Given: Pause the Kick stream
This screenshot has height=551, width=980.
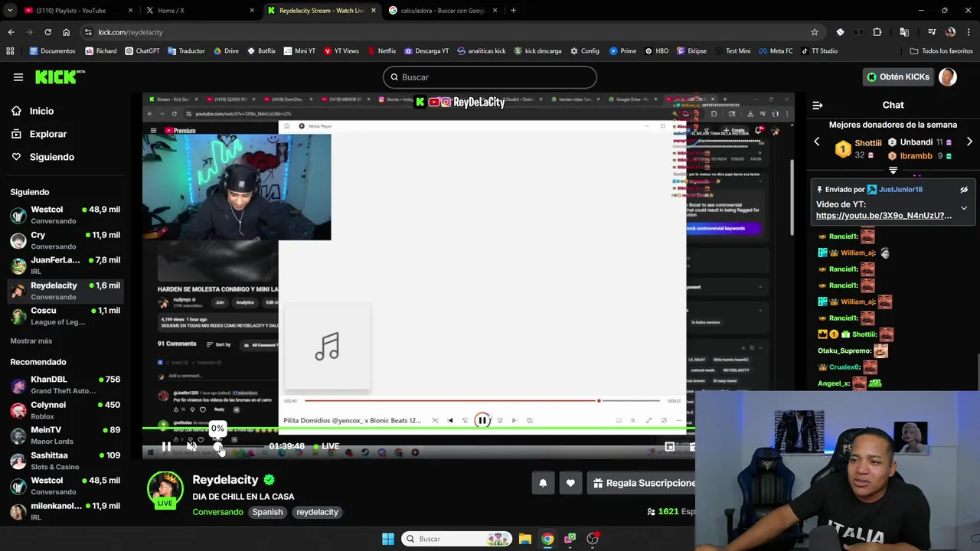Looking at the screenshot, I should 166,446.
